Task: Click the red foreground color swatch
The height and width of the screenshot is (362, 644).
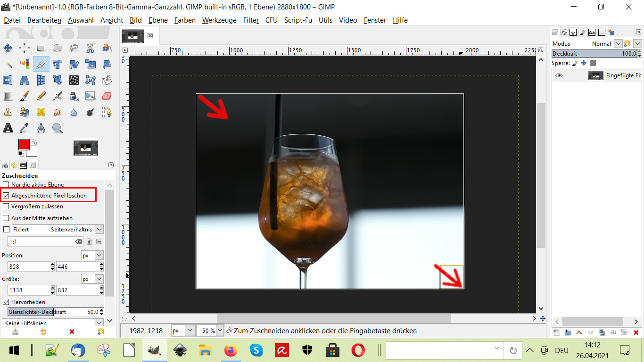Action: (24, 145)
